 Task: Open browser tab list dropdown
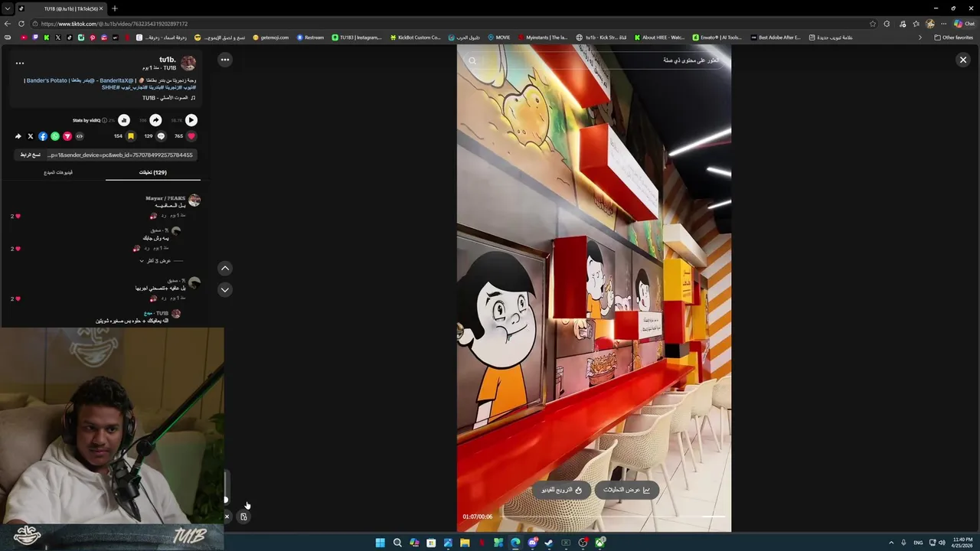(7, 8)
